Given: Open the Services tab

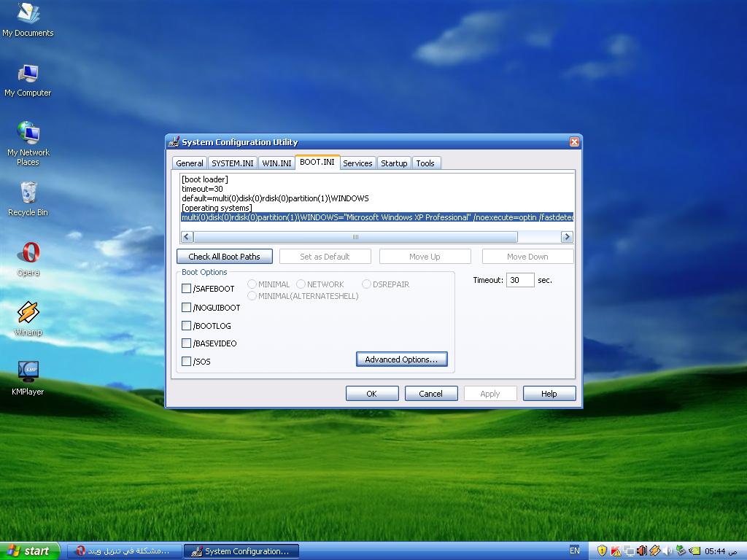Looking at the screenshot, I should 357,163.
